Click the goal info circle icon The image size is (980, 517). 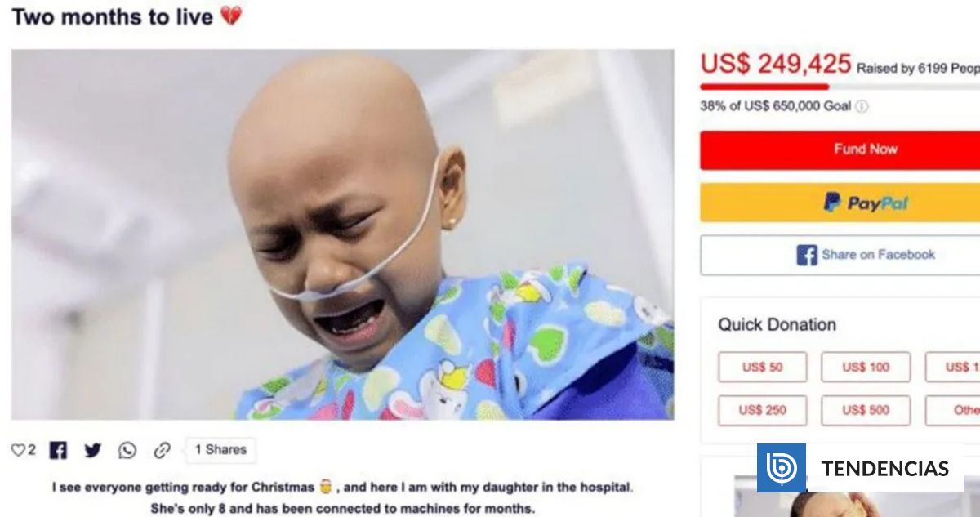pyautogui.click(x=862, y=106)
